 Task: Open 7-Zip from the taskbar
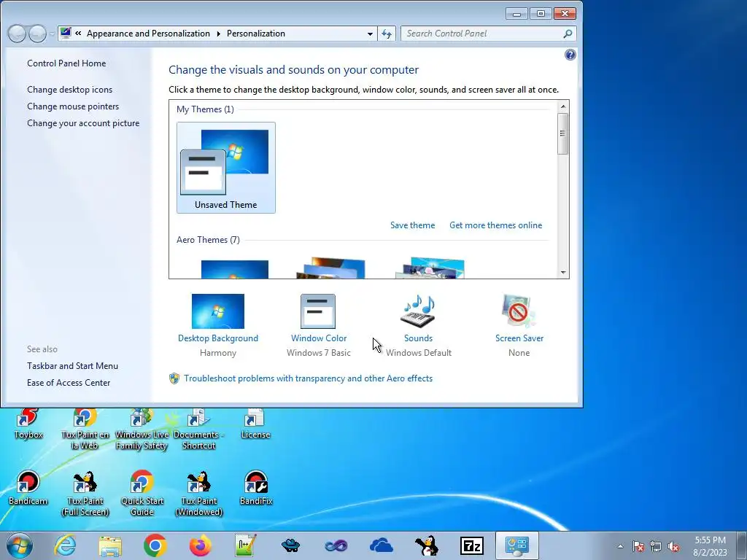click(x=472, y=545)
